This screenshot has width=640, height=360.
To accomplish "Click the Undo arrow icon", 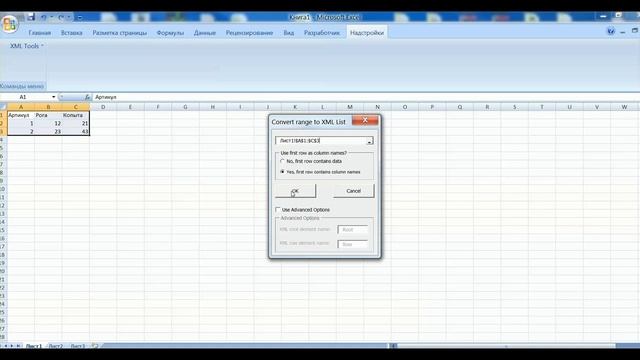I will (x=43, y=17).
